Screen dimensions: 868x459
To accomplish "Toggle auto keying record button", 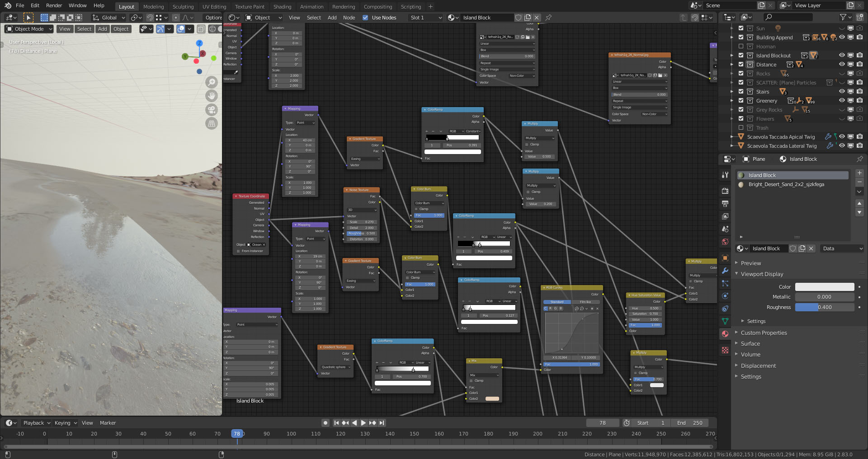I will coord(325,423).
